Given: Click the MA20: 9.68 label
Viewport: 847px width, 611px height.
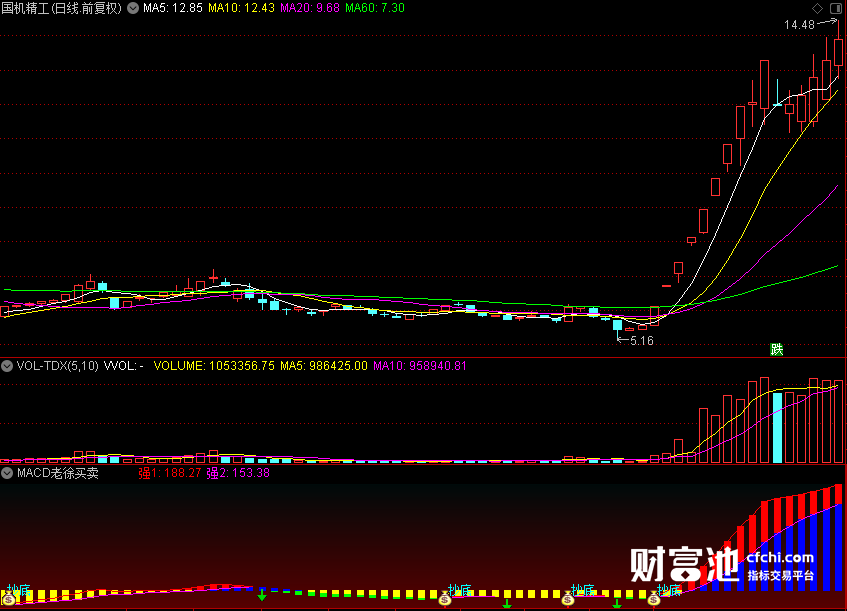Looking at the screenshot, I should 310,8.
